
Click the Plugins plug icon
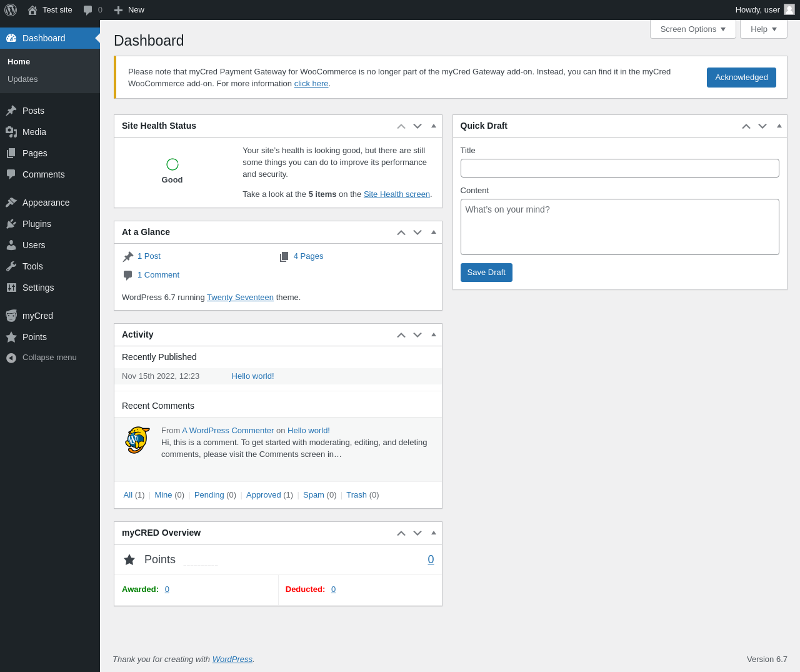(11, 224)
